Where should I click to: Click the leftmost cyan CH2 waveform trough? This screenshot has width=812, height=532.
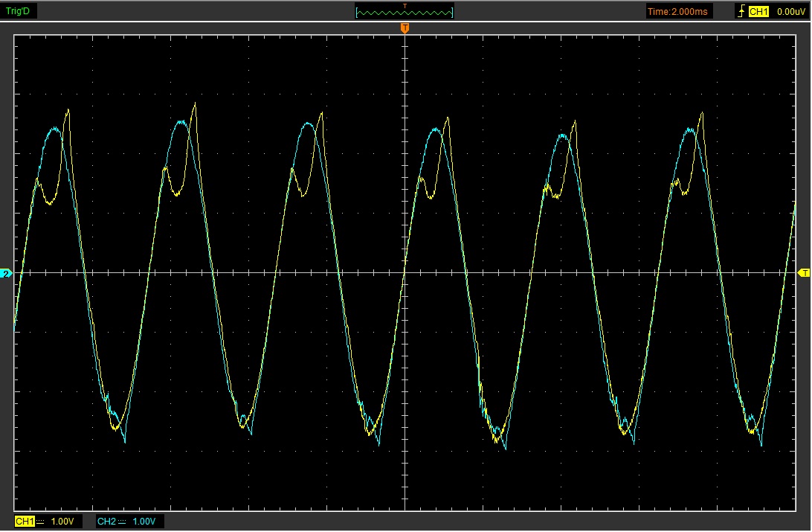click(x=124, y=442)
